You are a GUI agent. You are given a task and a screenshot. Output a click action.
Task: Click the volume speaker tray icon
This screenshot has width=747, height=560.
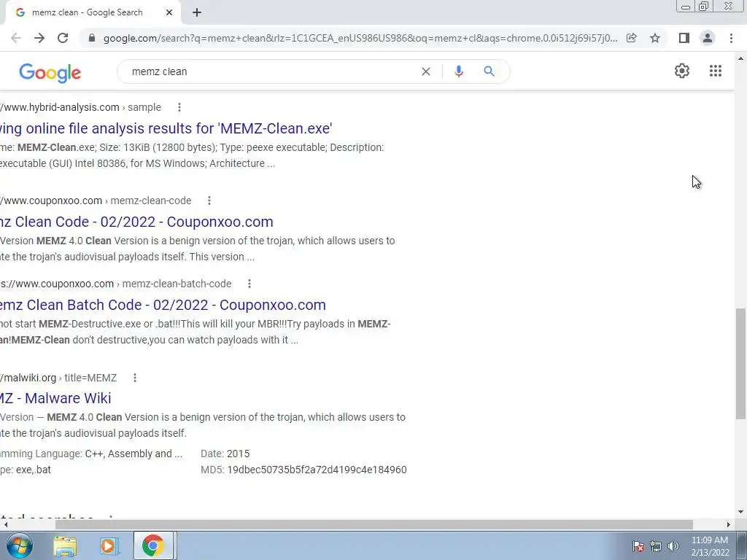pyautogui.click(x=673, y=546)
